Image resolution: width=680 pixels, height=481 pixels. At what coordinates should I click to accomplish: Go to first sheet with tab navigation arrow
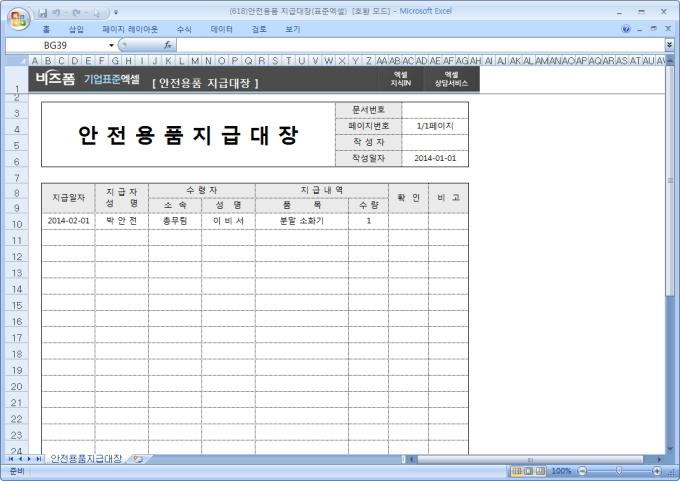10,459
